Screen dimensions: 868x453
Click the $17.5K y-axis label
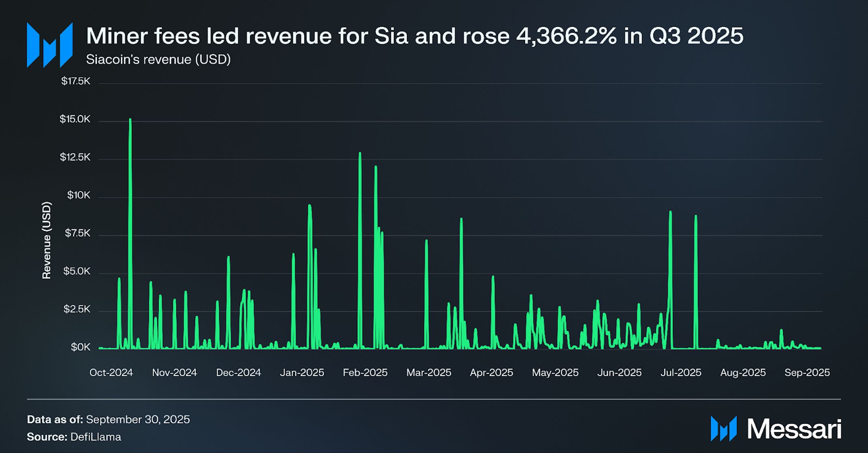[x=76, y=81]
